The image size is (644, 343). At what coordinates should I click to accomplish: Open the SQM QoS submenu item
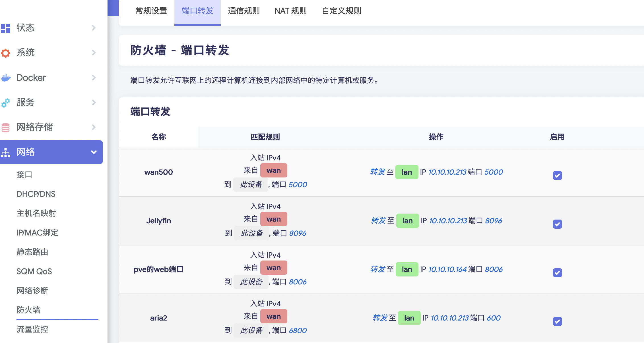(x=34, y=271)
